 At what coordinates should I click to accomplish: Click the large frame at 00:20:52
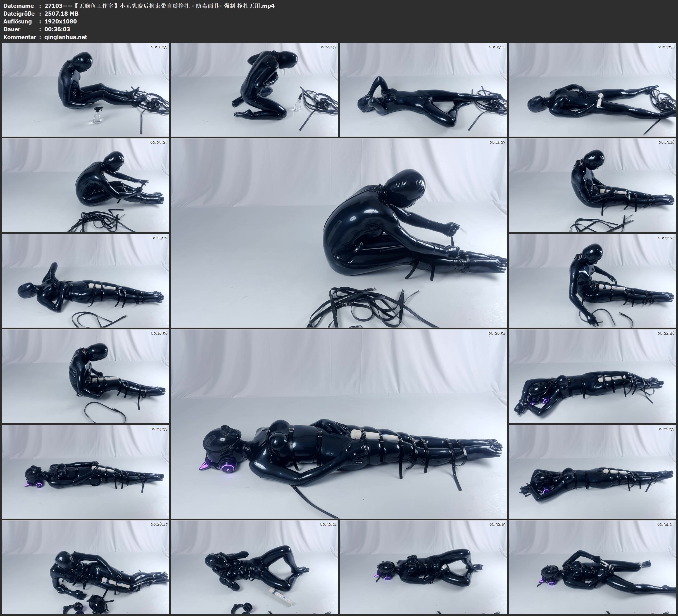339,424
